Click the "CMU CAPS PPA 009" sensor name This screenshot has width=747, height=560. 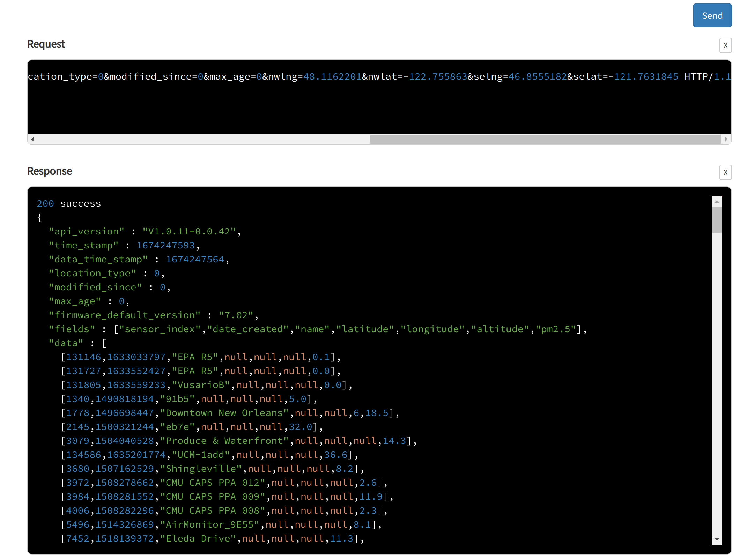213,496
